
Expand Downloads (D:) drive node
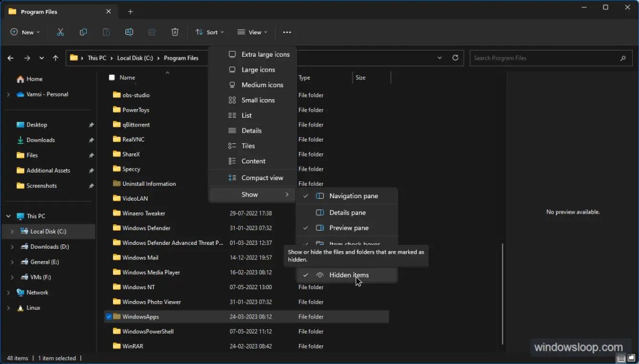(12, 247)
